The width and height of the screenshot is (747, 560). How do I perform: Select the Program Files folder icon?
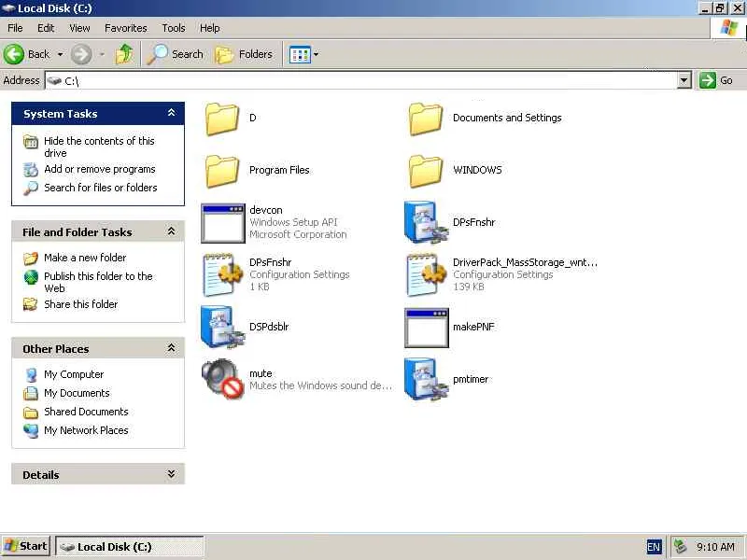pos(222,171)
